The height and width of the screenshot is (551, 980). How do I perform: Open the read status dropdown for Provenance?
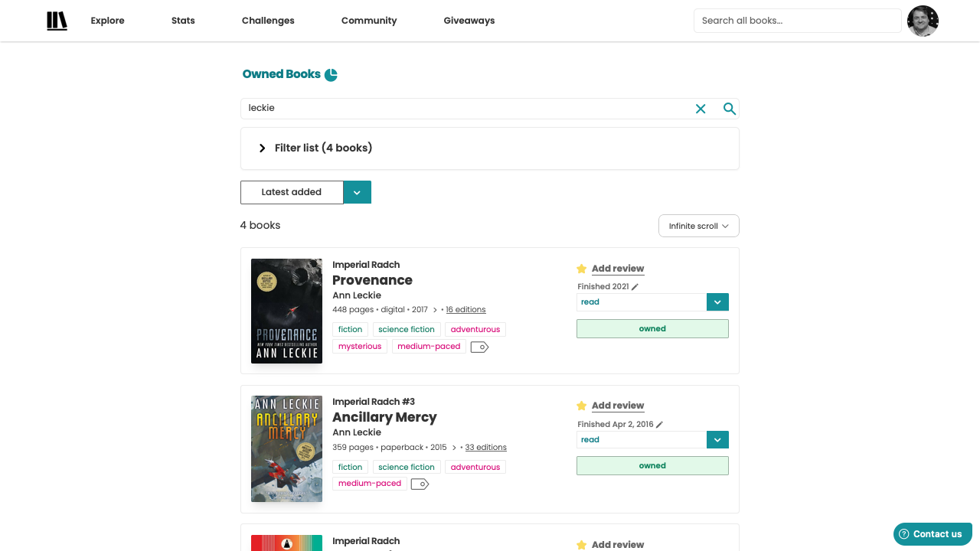[717, 302]
